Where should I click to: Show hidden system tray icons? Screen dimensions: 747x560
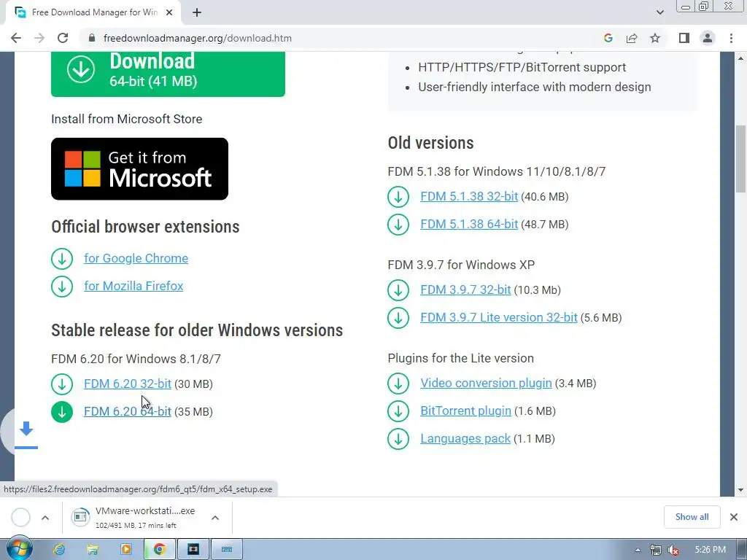638,551
